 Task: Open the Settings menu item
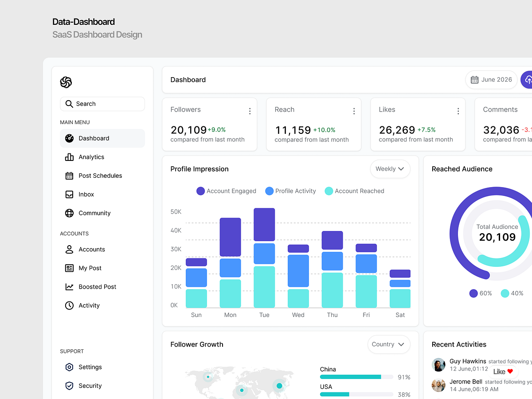[83, 367]
